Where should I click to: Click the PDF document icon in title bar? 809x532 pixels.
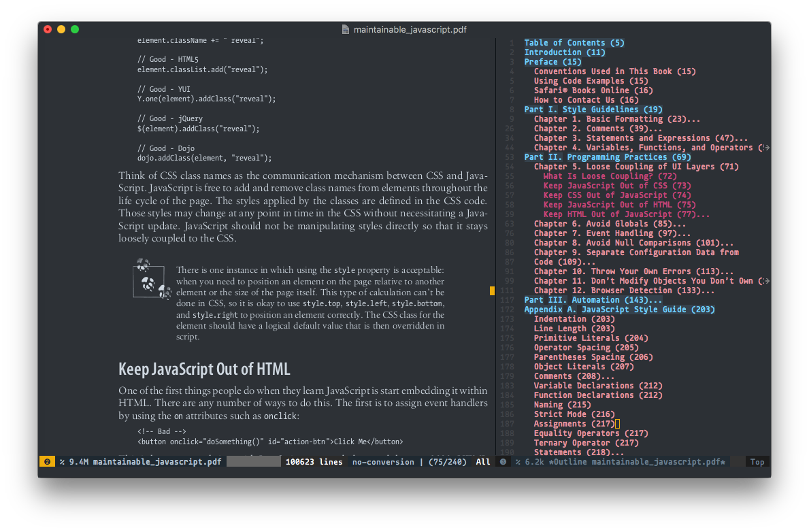345,29
